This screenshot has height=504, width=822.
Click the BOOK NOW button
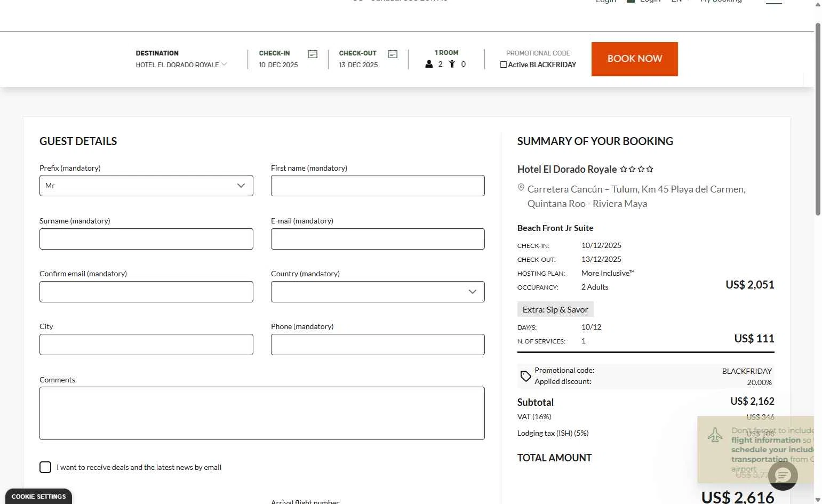(x=635, y=59)
